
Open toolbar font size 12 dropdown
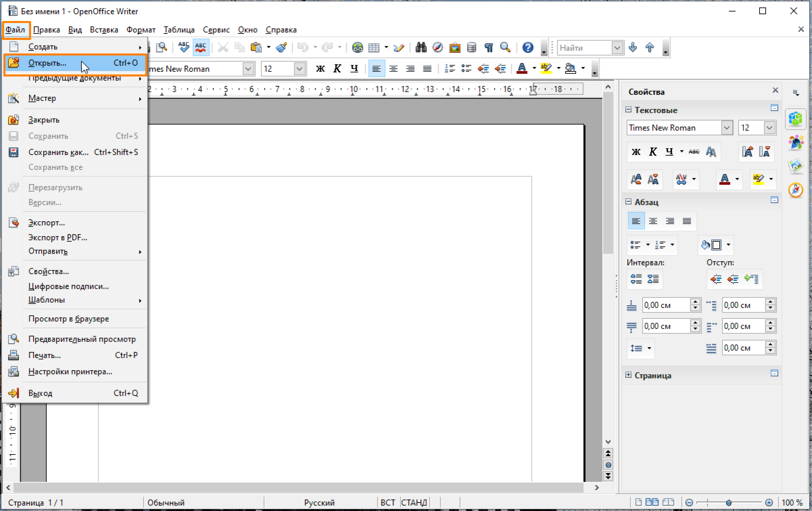[300, 68]
